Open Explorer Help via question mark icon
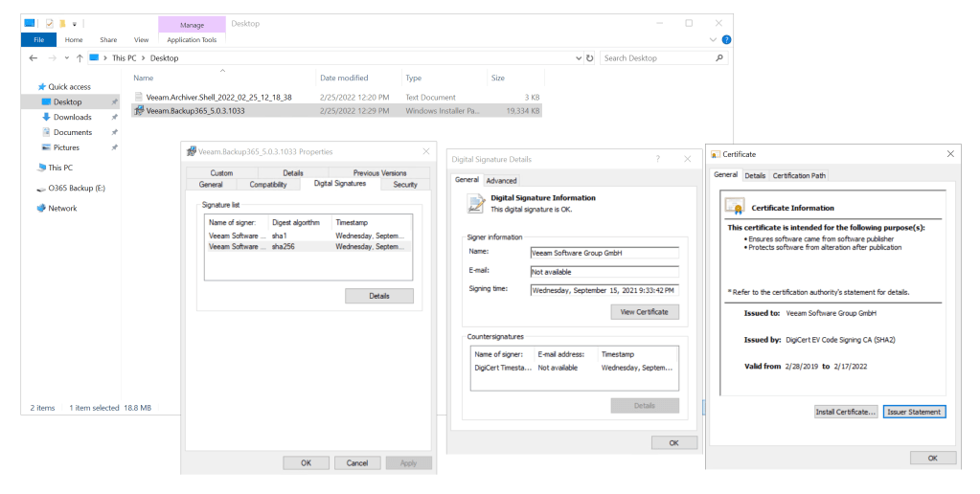980x494 pixels. tap(726, 39)
